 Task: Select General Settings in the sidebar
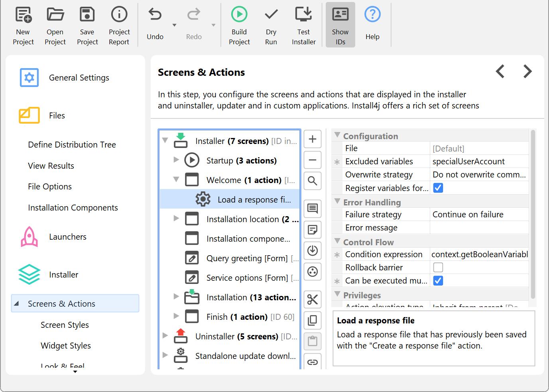[79, 78]
